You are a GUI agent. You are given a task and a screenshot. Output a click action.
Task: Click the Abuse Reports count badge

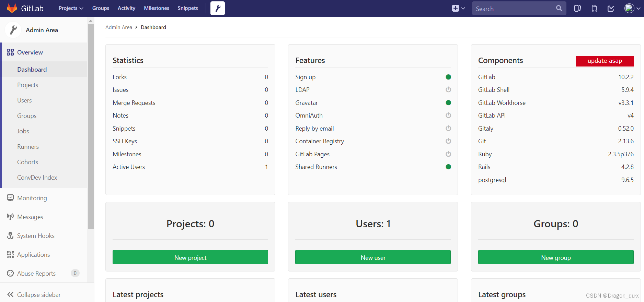[75, 273]
